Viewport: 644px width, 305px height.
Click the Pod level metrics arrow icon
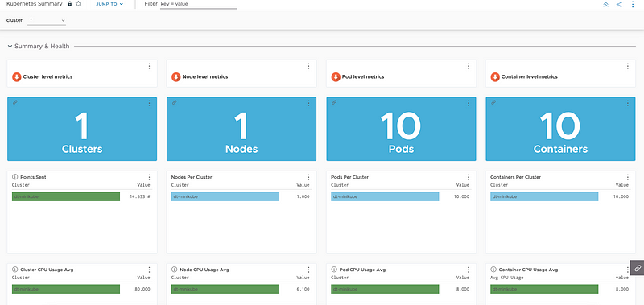336,76
